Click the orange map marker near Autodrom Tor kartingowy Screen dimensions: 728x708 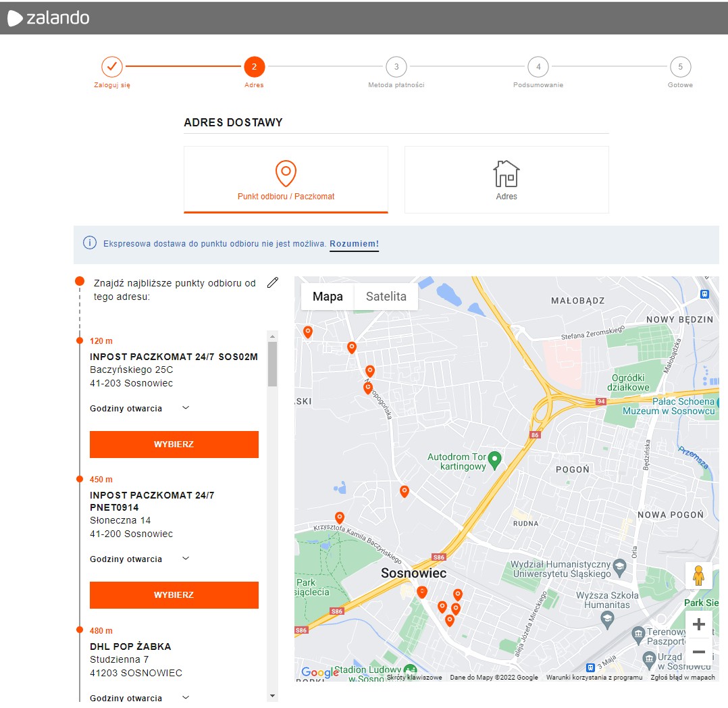[x=405, y=492]
